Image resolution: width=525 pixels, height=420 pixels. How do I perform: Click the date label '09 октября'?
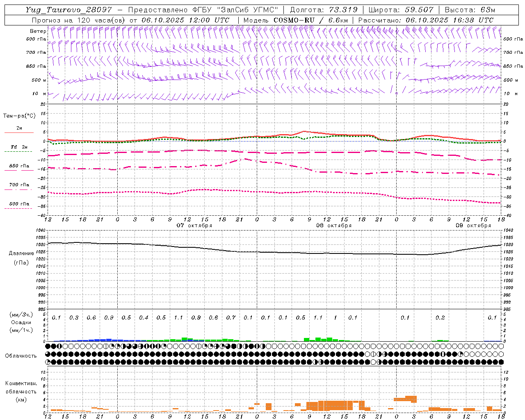pos(473,226)
